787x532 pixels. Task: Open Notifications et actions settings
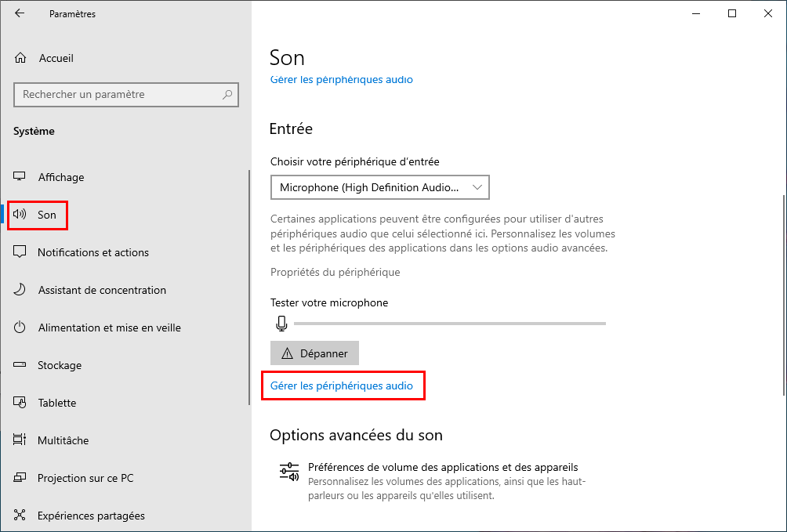[92, 252]
